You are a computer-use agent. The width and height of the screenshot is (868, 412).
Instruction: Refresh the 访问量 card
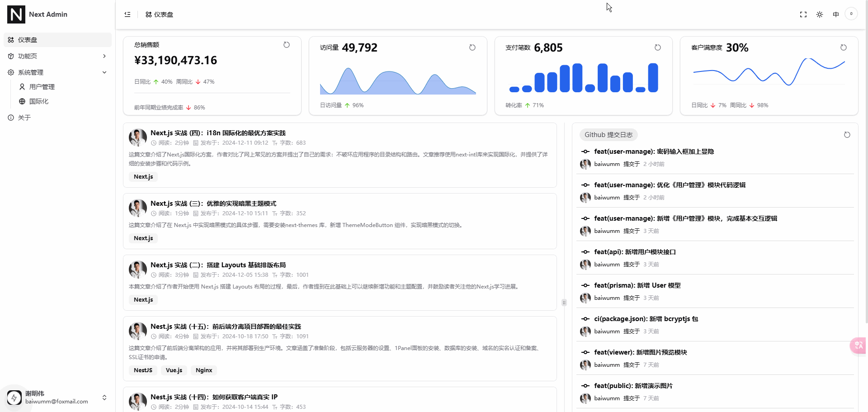click(472, 47)
